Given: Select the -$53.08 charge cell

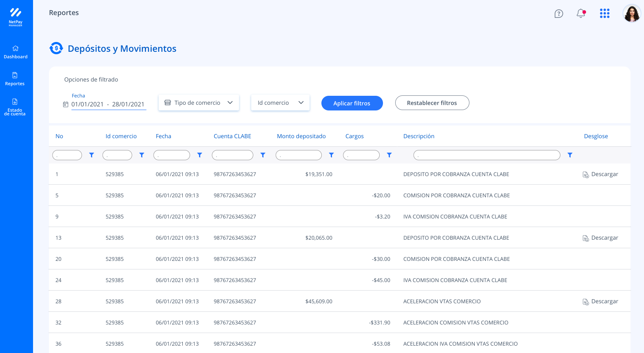Looking at the screenshot, I should click(381, 344).
